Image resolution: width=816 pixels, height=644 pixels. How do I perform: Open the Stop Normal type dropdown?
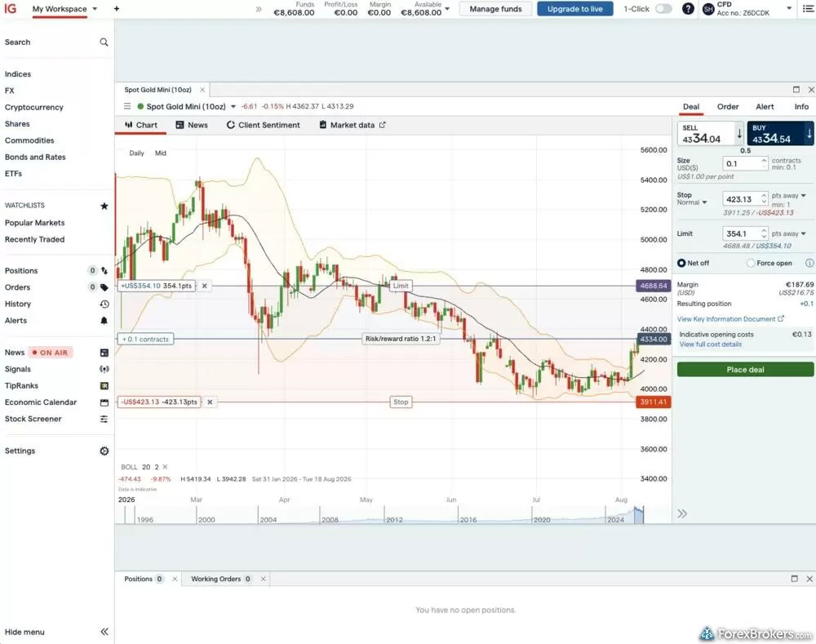tap(705, 202)
